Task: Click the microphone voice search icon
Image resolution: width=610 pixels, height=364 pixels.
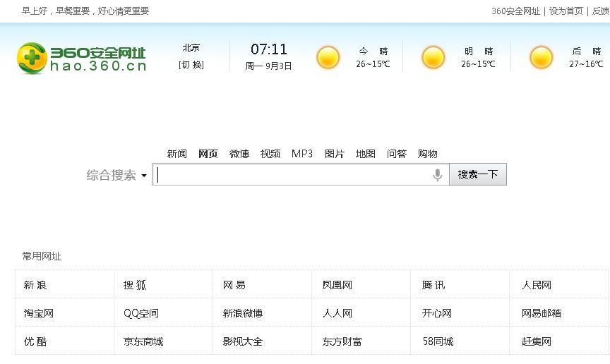Action: pos(438,175)
